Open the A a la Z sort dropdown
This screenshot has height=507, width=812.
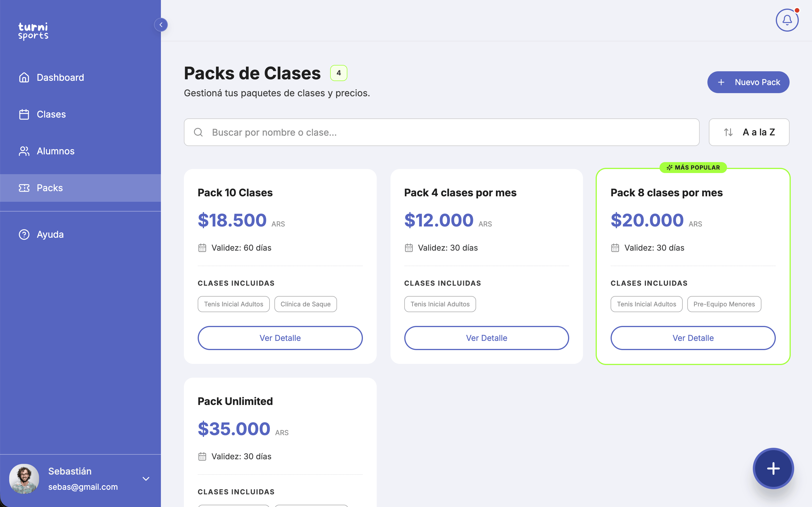pos(749,132)
